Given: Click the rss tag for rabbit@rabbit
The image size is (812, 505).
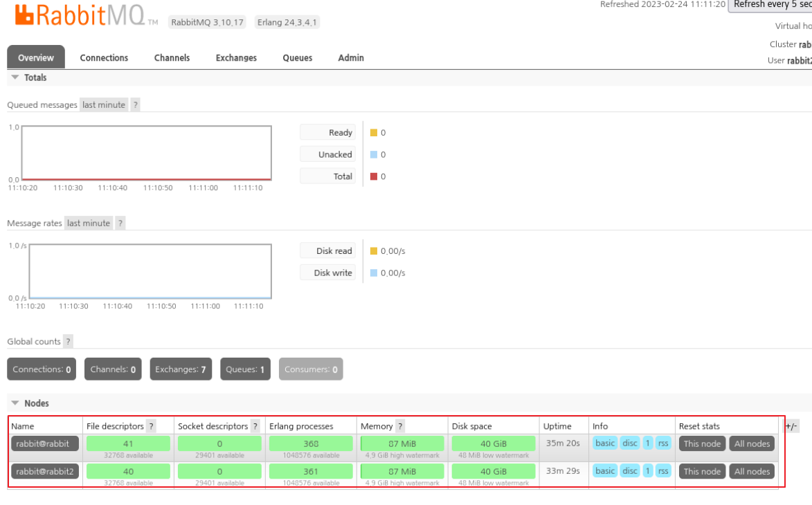Looking at the screenshot, I should tap(663, 443).
